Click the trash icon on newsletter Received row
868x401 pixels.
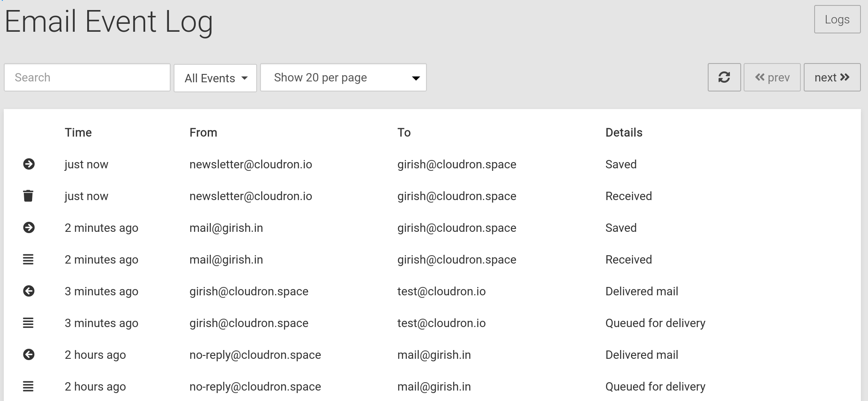28,196
